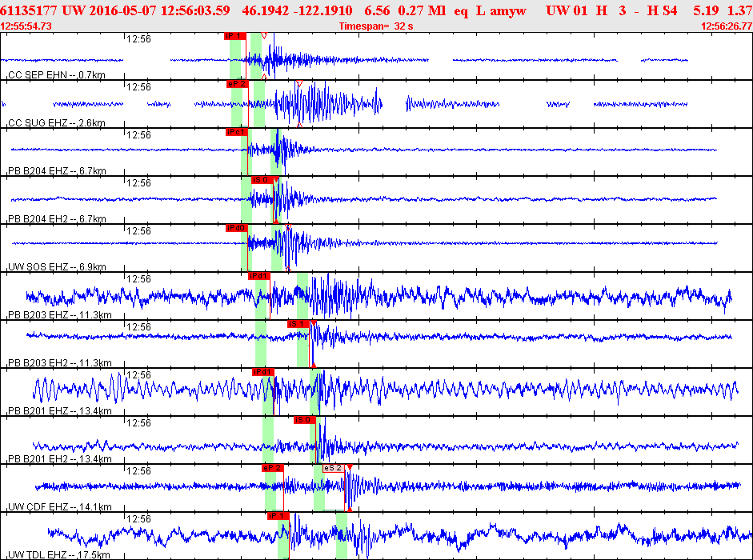Select the iPd1 pick flag on PB B203 EHZ
753x560 pixels.
click(258, 276)
